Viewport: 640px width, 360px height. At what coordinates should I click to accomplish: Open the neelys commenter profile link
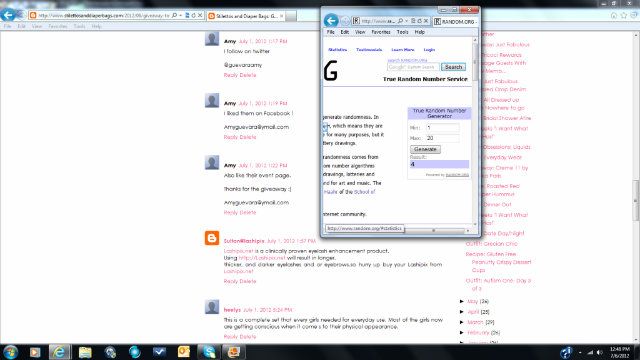point(232,310)
